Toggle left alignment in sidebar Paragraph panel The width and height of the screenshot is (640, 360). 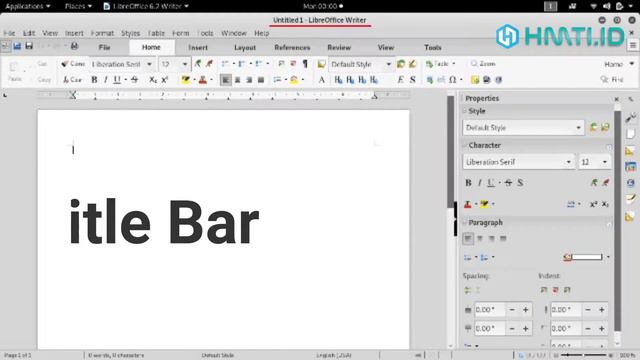click(x=468, y=238)
